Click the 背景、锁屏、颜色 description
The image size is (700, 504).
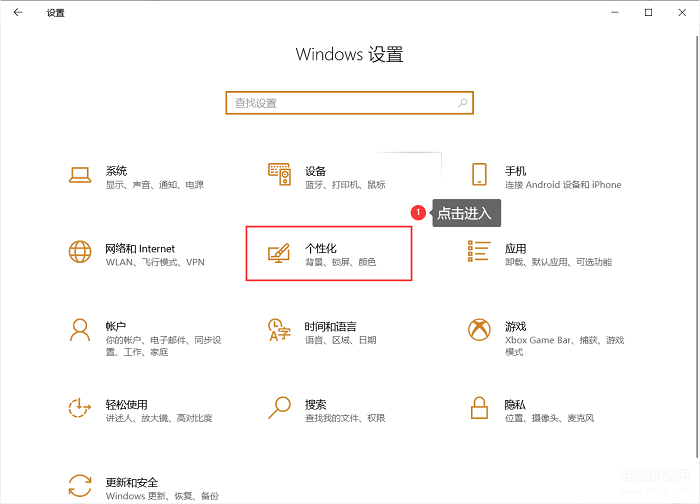341,262
